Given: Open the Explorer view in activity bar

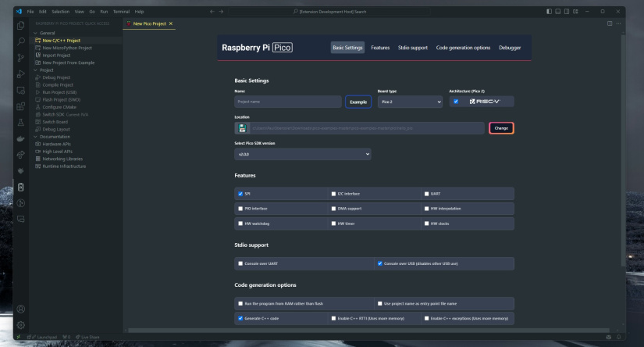Looking at the screenshot, I should click(20, 27).
